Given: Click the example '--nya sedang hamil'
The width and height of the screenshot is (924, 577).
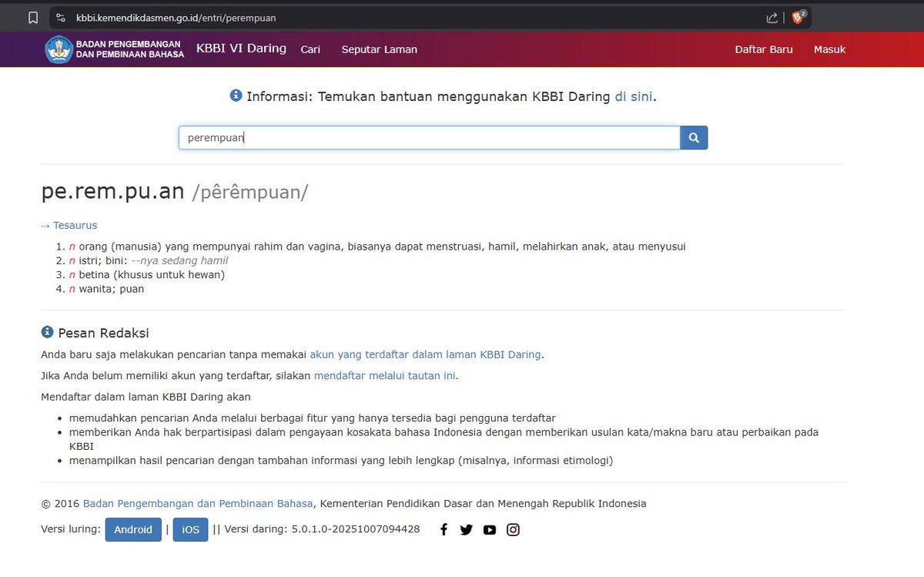Looking at the screenshot, I should point(179,261).
